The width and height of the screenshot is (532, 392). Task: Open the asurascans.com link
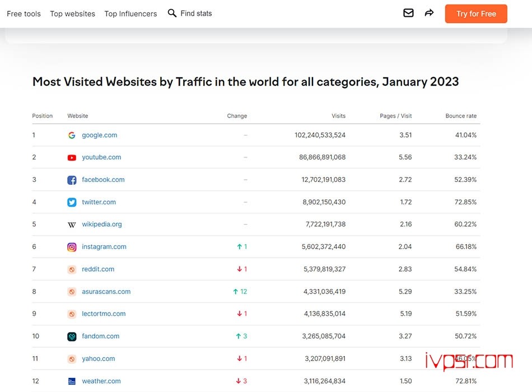pyautogui.click(x=106, y=292)
